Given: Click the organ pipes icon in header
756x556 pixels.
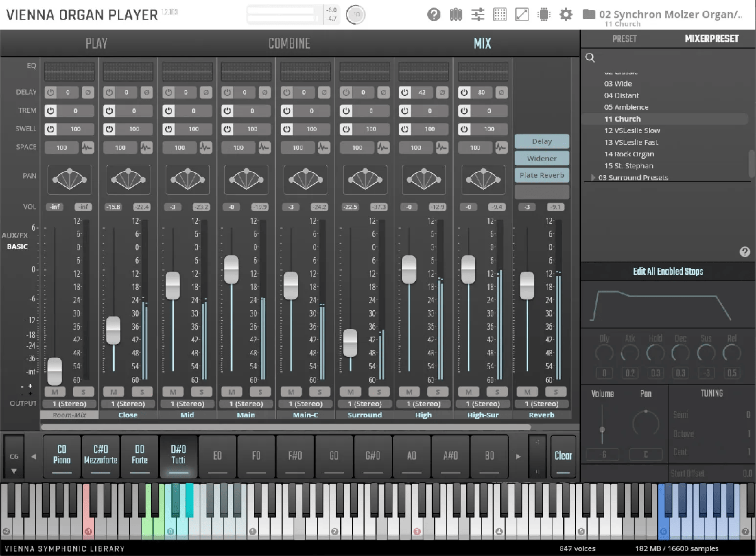Looking at the screenshot, I should (455, 14).
